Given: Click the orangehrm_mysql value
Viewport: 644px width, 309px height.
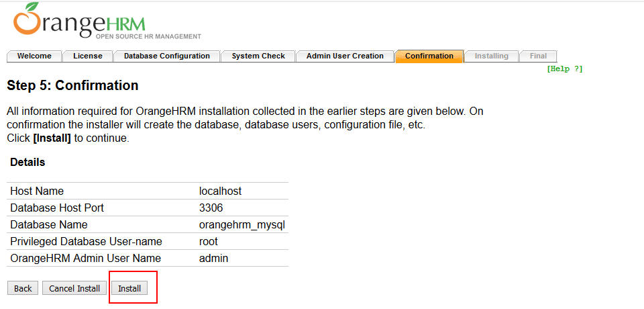Looking at the screenshot, I should (242, 225).
